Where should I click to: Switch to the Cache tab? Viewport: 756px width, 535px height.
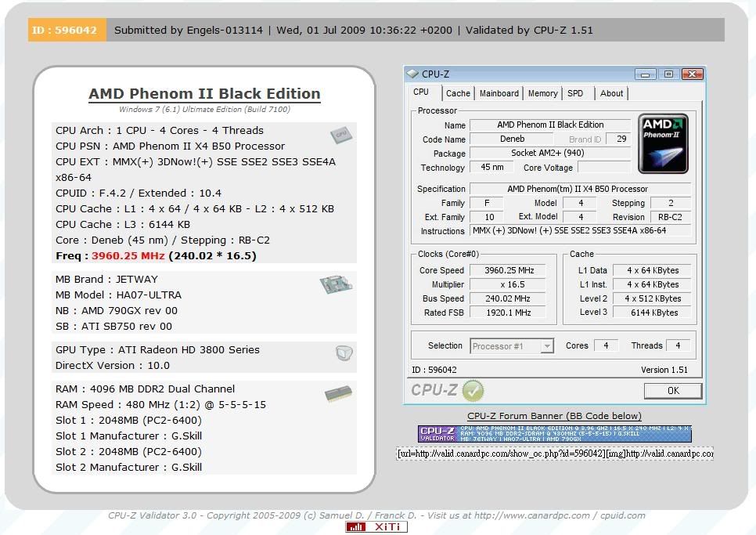coord(458,93)
